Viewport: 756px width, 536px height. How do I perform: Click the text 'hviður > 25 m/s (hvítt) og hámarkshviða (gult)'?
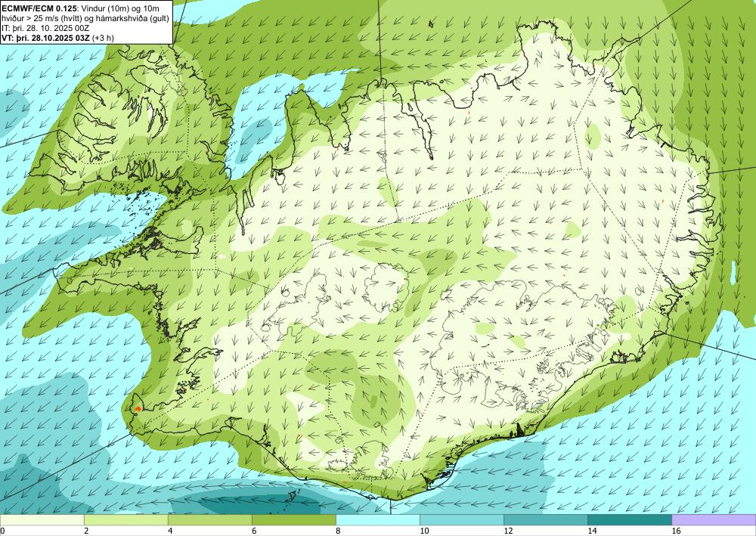pos(85,18)
